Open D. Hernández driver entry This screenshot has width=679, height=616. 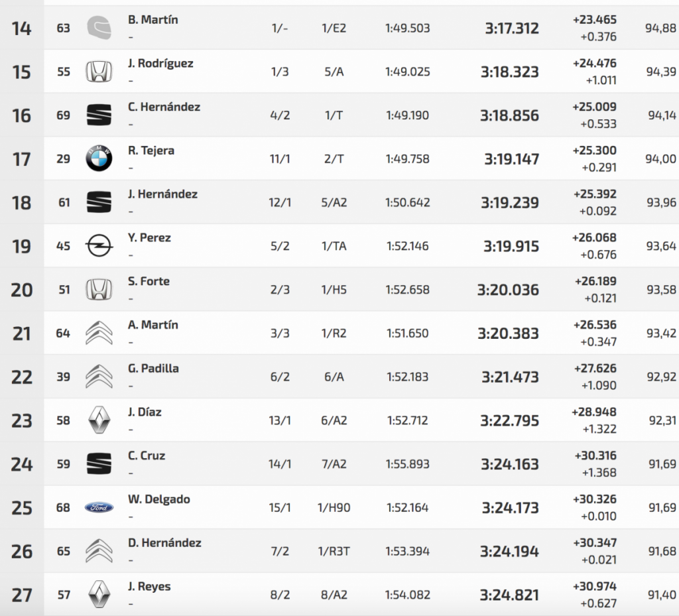tap(164, 543)
